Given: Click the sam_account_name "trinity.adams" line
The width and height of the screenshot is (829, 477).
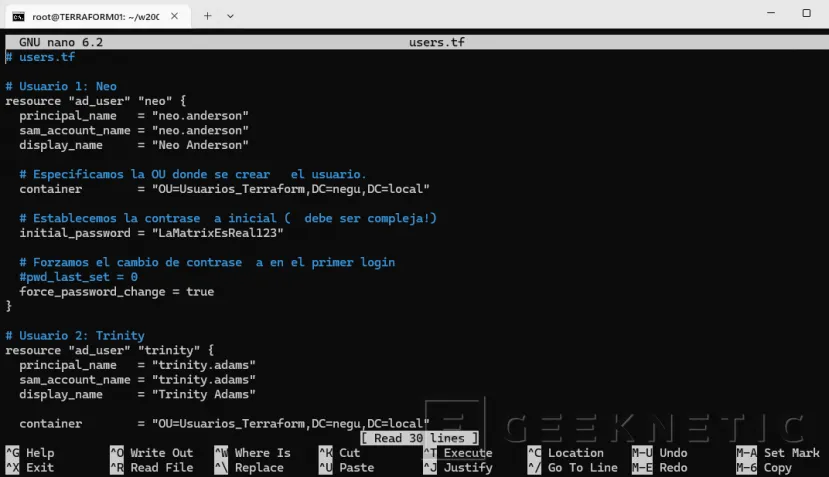Looking at the screenshot, I should click(137, 380).
